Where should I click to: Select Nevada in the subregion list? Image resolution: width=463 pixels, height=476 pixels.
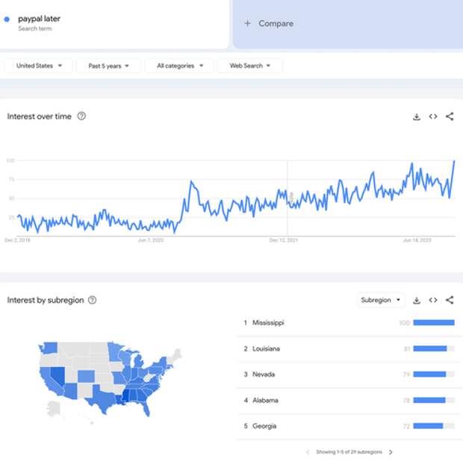click(349, 375)
